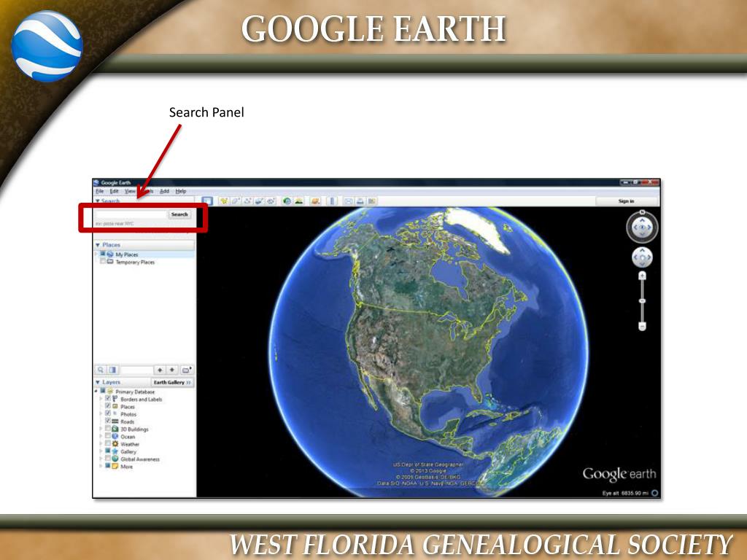This screenshot has width=747, height=560.
Task: Uncheck the Roads layer checkbox
Action: pos(108,421)
